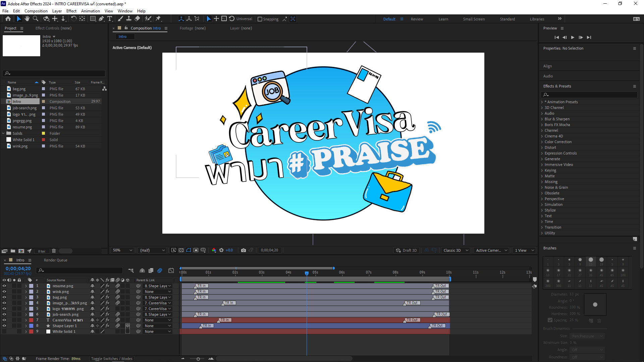The height and width of the screenshot is (362, 644).
Task: Select the Selection tool arrow
Action: [19, 19]
